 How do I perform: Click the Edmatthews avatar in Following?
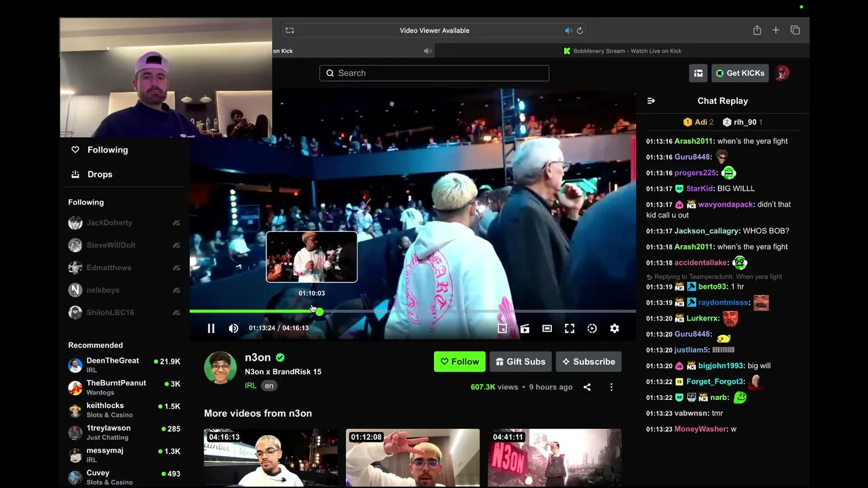click(75, 268)
